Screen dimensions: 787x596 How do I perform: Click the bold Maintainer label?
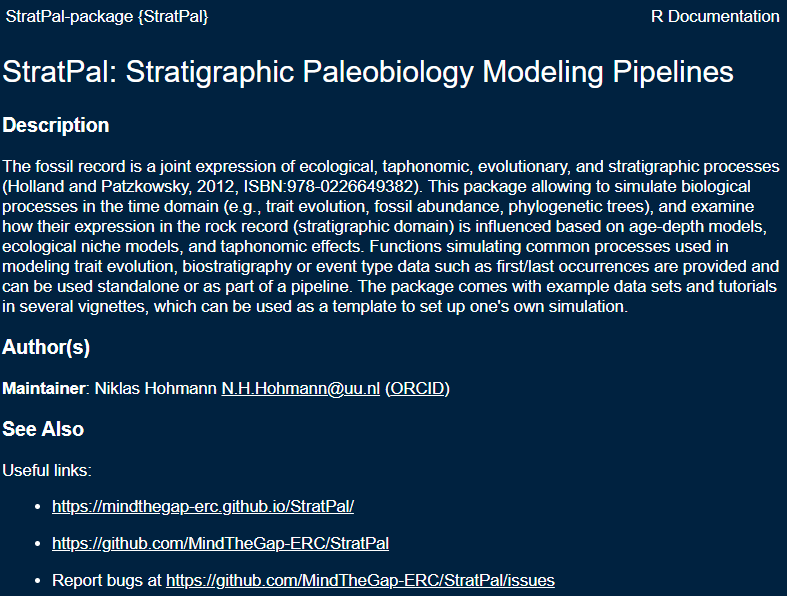[x=43, y=388]
